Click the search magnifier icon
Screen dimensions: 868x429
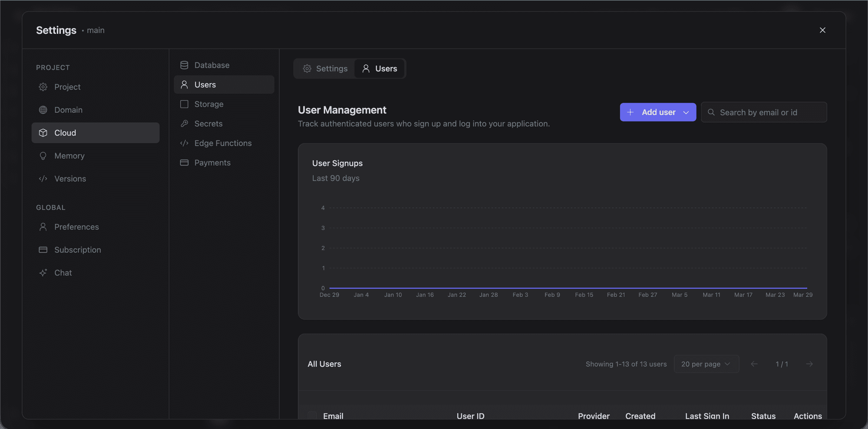(711, 112)
